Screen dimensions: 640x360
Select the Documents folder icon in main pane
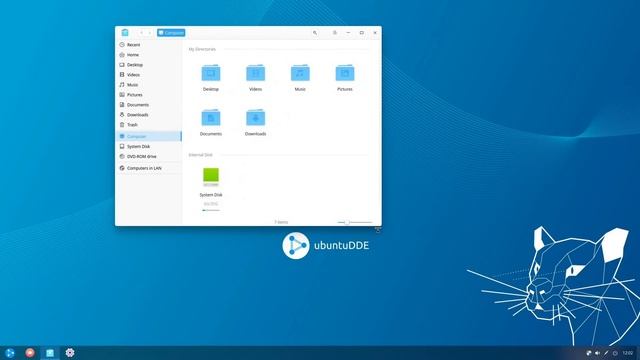point(211,118)
